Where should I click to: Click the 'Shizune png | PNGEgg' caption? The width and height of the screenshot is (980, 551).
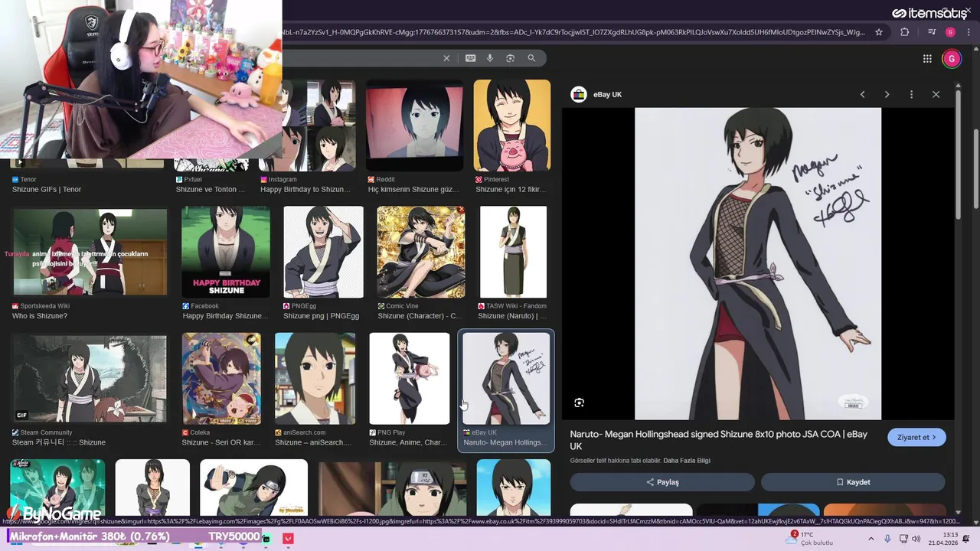tap(321, 316)
